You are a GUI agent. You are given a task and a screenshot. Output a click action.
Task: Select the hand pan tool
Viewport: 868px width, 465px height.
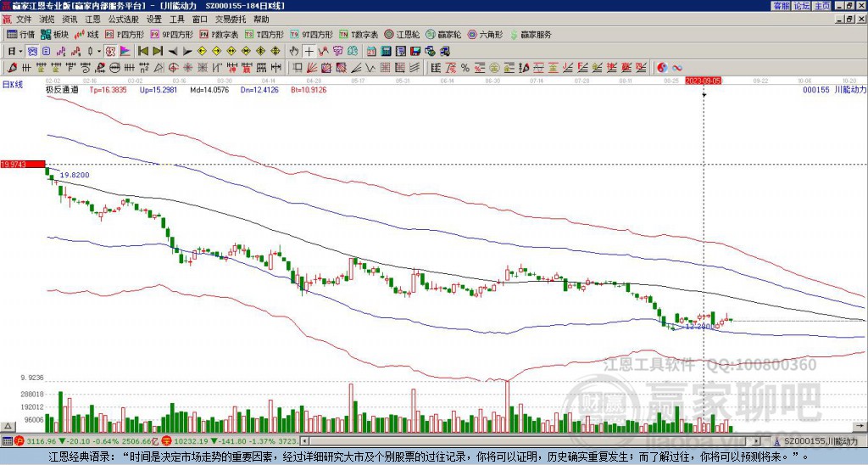point(294,52)
